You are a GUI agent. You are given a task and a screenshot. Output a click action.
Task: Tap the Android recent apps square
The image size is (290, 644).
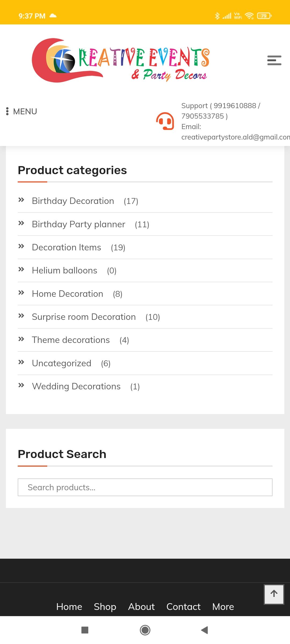85,630
